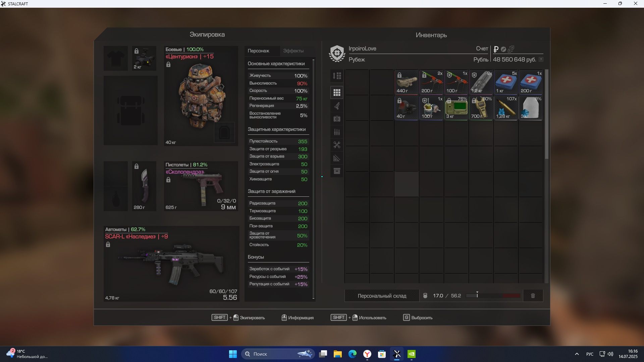
Task: Click the Использовать hint label
Action: (373, 318)
